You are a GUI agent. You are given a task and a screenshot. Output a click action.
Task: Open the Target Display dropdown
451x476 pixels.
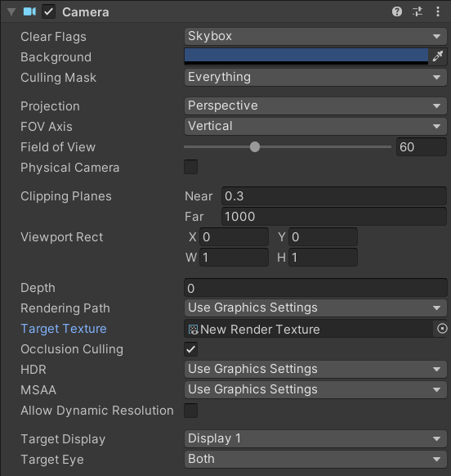click(315, 438)
